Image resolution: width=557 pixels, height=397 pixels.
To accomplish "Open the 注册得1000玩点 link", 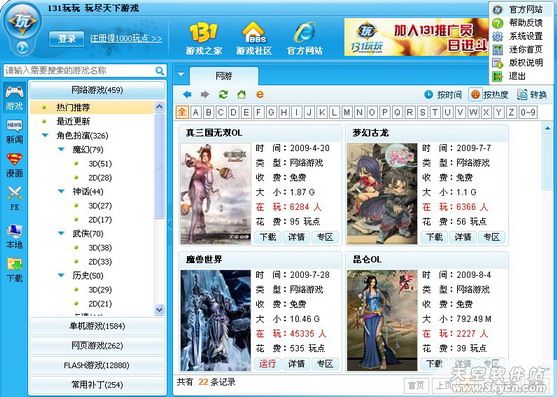I will tap(126, 38).
